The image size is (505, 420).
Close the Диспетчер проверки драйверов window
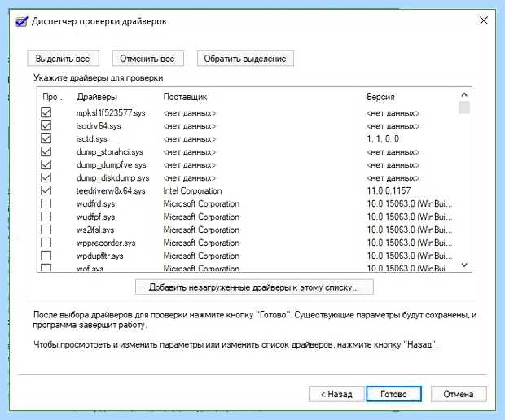pyautogui.click(x=484, y=21)
